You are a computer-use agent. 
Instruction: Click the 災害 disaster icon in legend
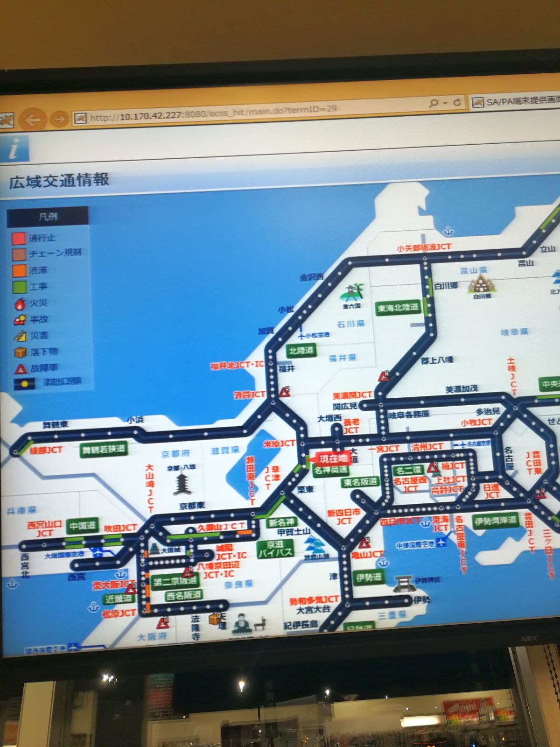(x=20, y=336)
